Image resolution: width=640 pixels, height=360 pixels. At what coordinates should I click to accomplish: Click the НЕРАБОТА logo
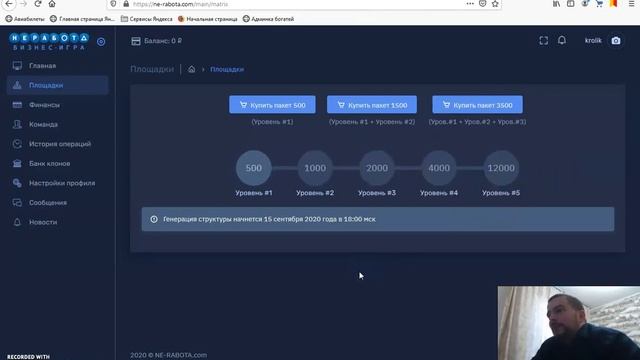point(49,42)
